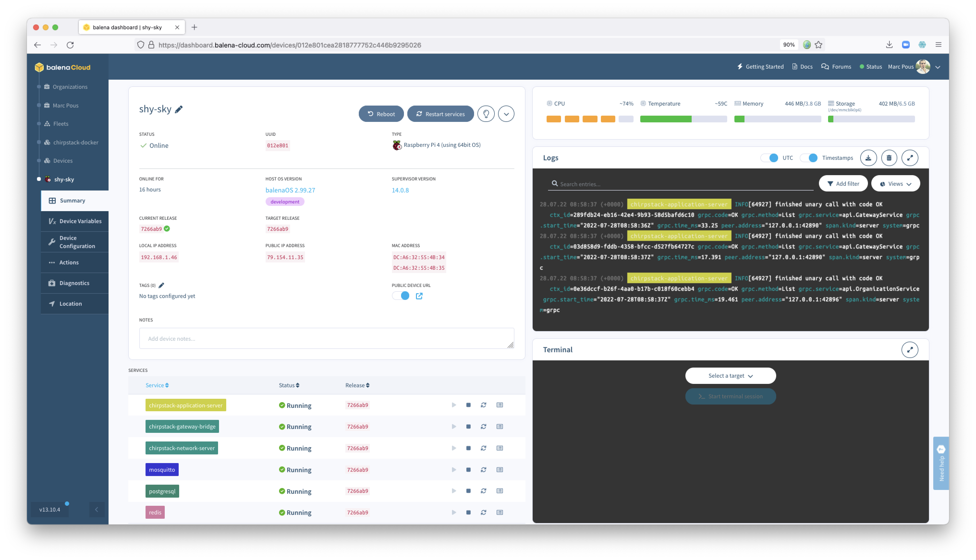Switch to the Summary tab
This screenshot has height=560, width=976.
(72, 200)
